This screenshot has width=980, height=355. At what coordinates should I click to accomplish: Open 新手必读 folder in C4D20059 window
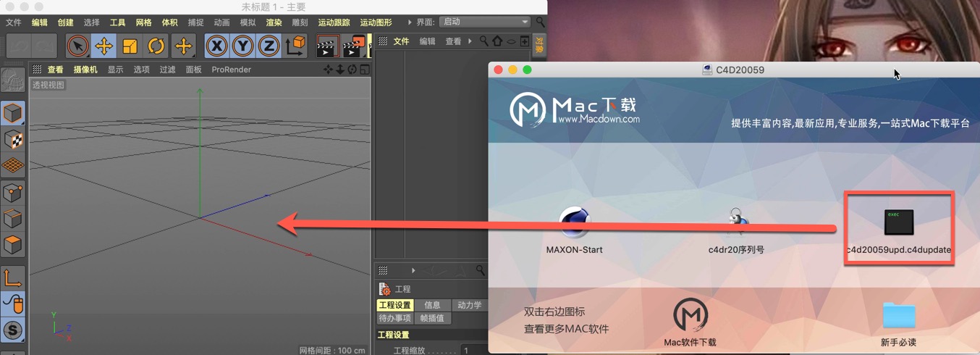click(898, 316)
